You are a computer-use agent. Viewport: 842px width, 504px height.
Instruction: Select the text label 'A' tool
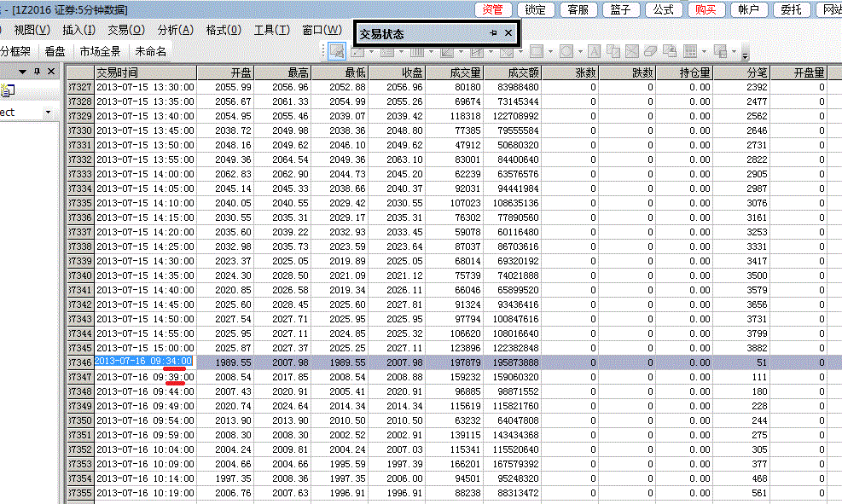tap(594, 52)
